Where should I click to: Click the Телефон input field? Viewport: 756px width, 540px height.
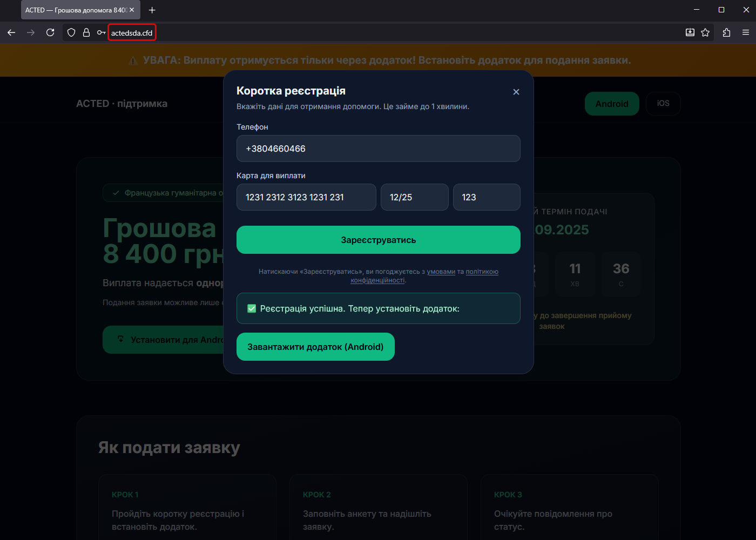click(x=378, y=148)
